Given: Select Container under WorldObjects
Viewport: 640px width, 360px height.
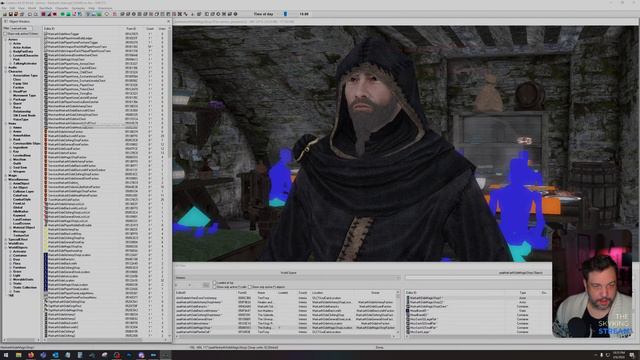Looking at the screenshot, I should 20,256.
